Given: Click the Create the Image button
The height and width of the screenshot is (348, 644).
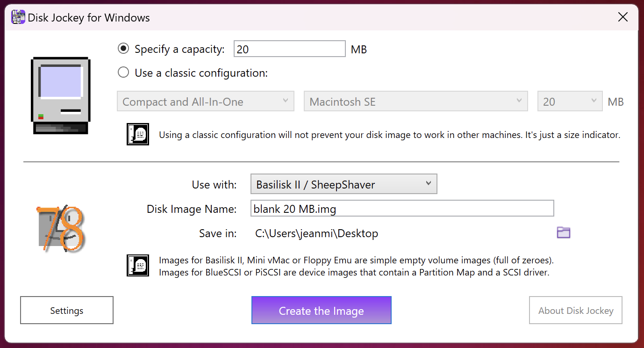Looking at the screenshot, I should pos(322,310).
